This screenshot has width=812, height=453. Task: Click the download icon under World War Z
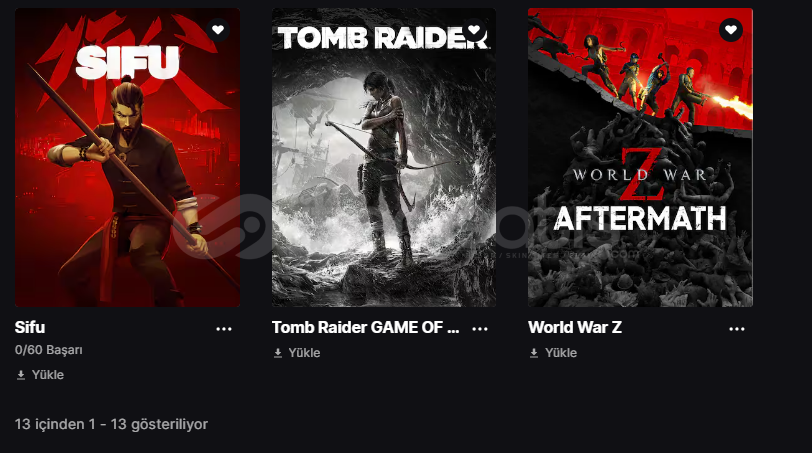click(x=534, y=353)
